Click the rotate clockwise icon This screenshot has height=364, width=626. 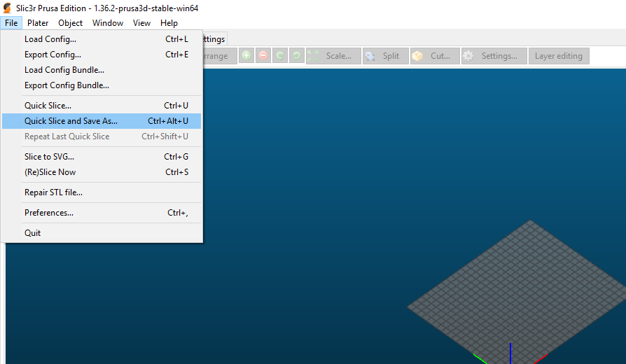click(297, 56)
